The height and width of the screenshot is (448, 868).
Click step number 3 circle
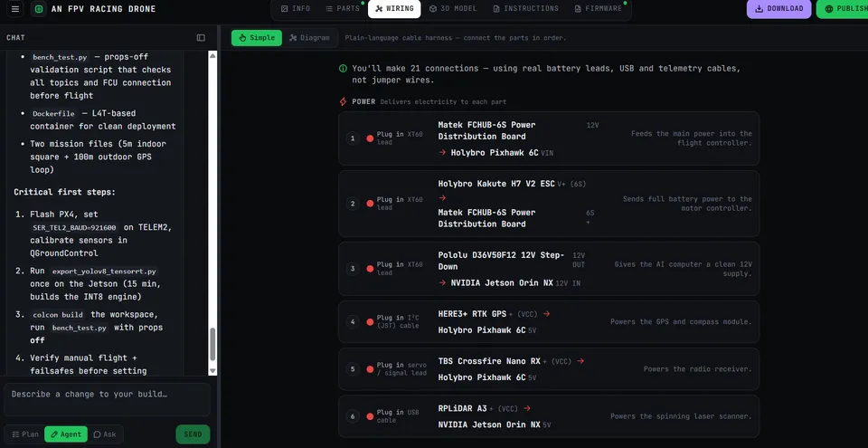pyautogui.click(x=353, y=269)
